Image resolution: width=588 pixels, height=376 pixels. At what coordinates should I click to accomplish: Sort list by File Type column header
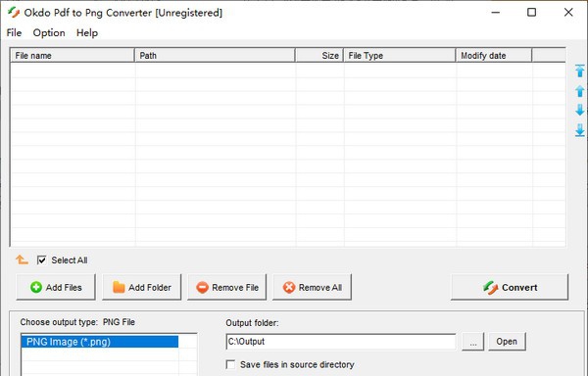point(400,56)
